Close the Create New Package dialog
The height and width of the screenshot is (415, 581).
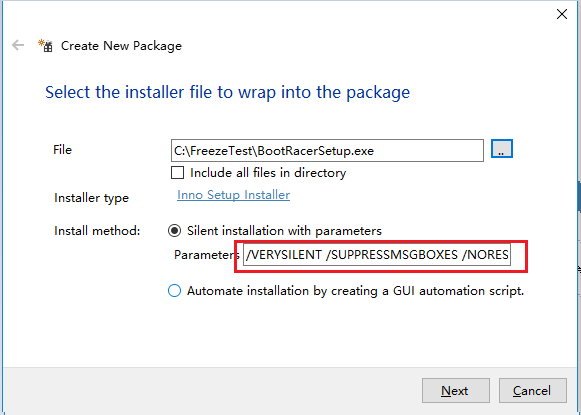pos(562,14)
